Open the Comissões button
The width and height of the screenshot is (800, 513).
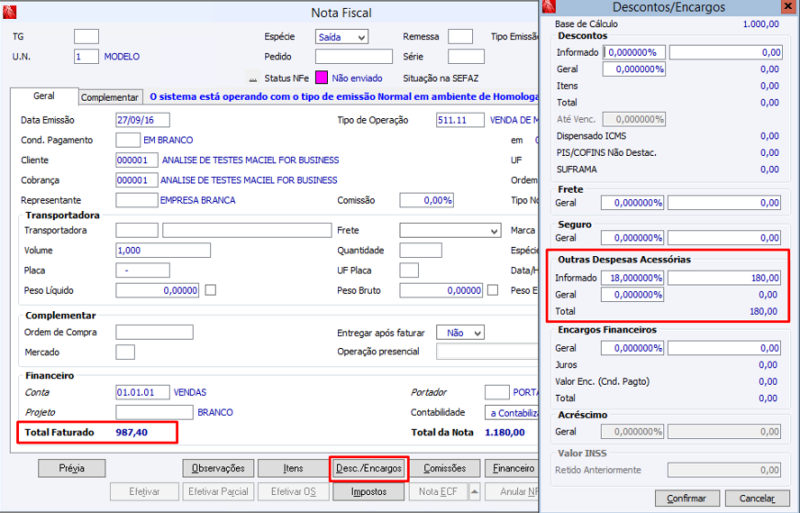445,469
